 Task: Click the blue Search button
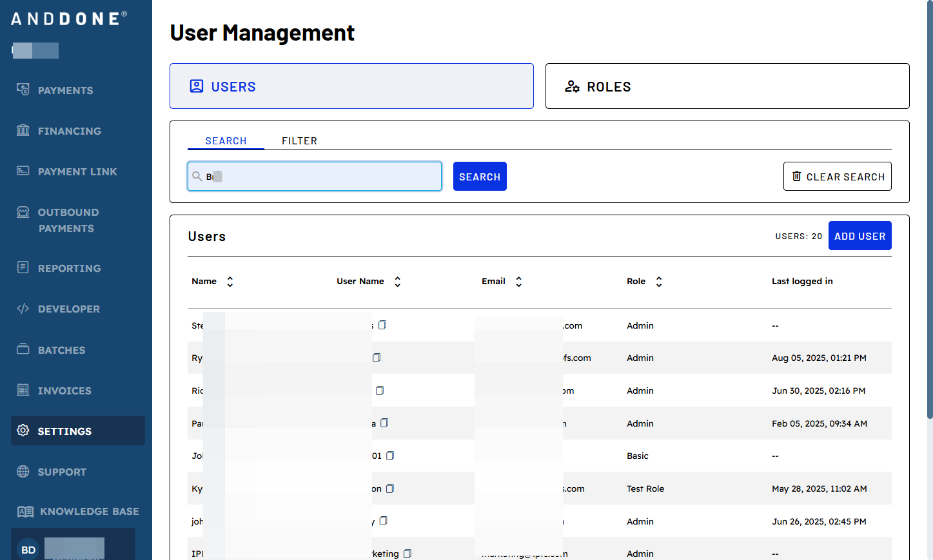[x=480, y=177]
